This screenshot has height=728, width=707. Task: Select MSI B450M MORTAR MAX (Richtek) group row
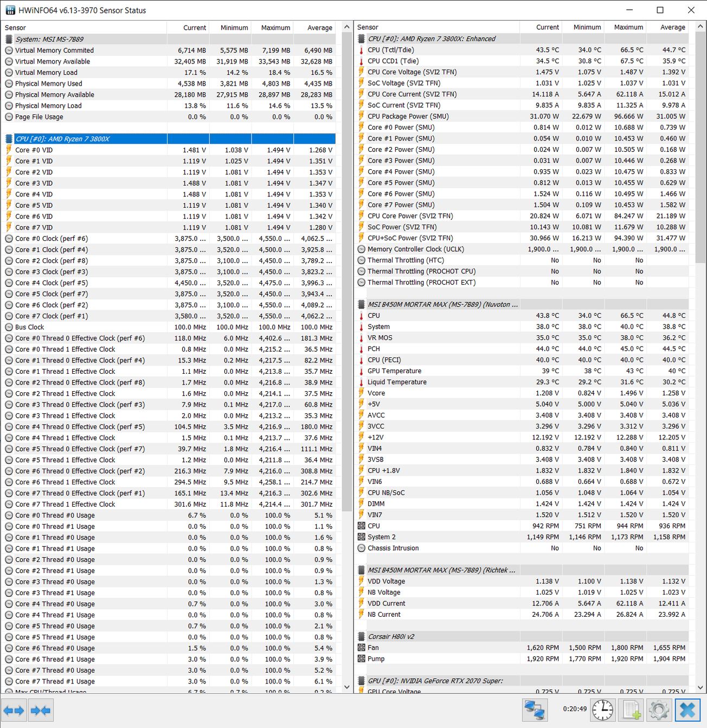tap(523, 570)
